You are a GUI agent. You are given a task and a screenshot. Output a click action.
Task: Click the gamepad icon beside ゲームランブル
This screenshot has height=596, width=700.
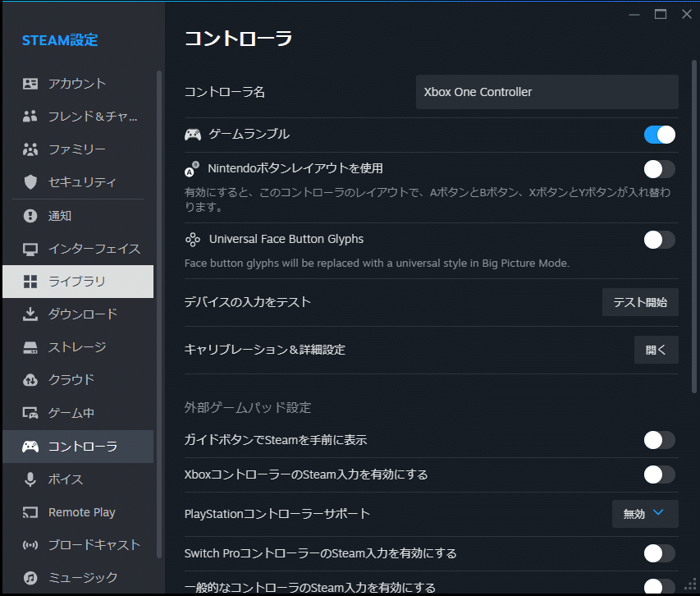[193, 135]
